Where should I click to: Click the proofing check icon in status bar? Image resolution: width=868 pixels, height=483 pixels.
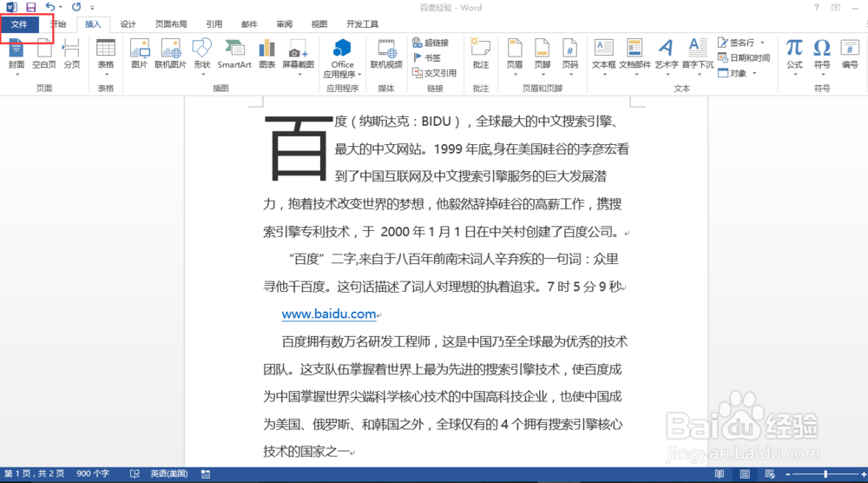coord(135,474)
